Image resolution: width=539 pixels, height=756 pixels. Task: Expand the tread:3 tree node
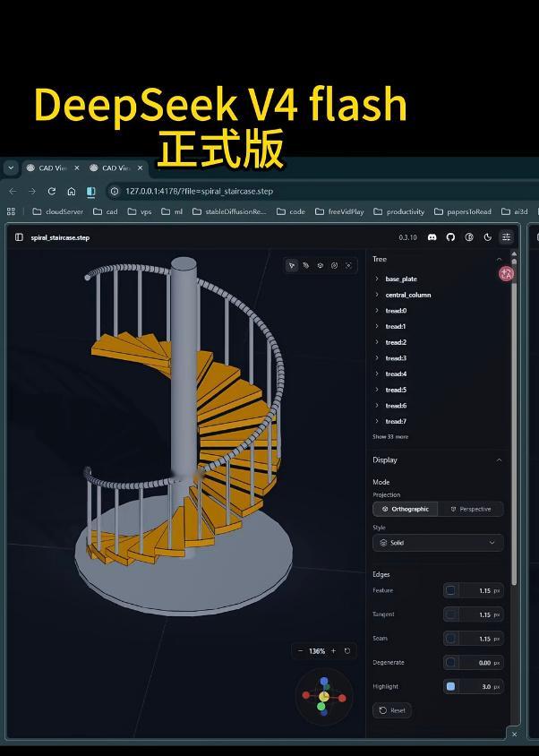click(377, 357)
